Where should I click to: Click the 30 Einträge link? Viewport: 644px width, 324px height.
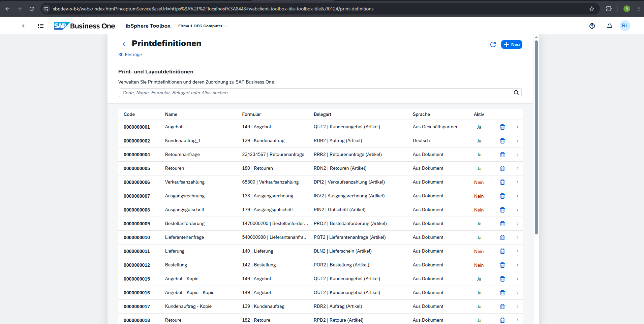tap(130, 55)
